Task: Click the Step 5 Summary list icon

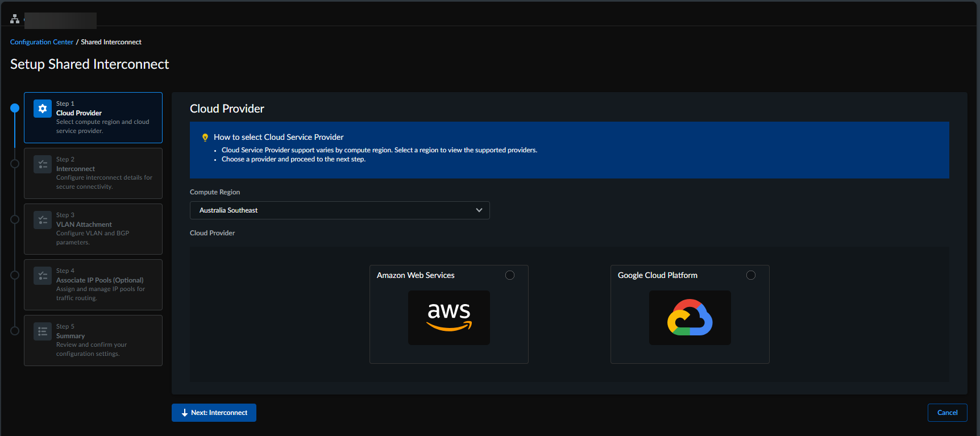Action: (x=43, y=331)
